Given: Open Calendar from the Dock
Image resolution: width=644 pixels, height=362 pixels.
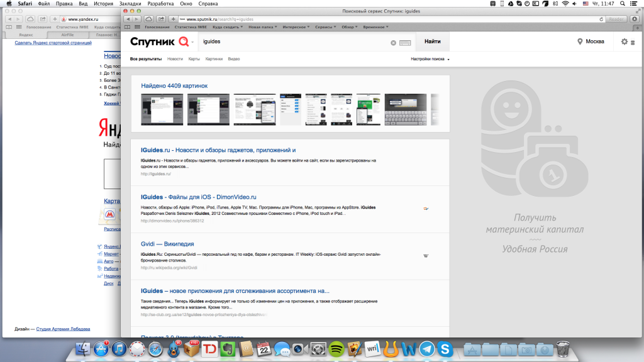Looking at the screenshot, I should [x=264, y=349].
